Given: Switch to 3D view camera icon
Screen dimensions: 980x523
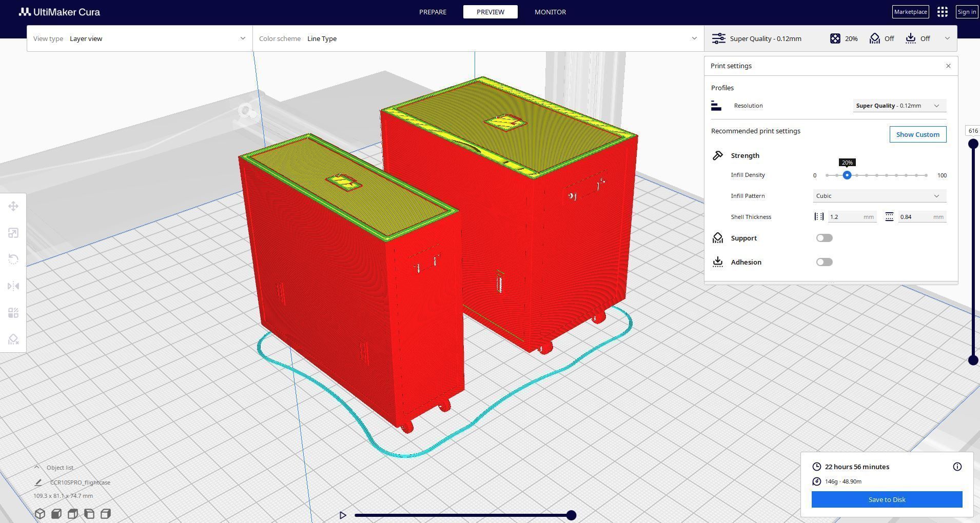Looking at the screenshot, I should tap(40, 514).
